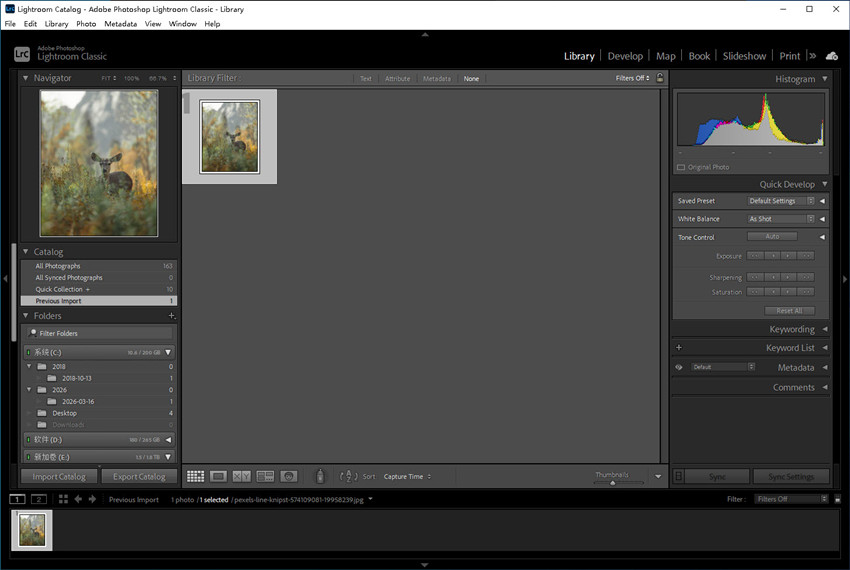This screenshot has height=570, width=850.
Task: Collapse left panel with edge arrow
Action: click(5, 279)
